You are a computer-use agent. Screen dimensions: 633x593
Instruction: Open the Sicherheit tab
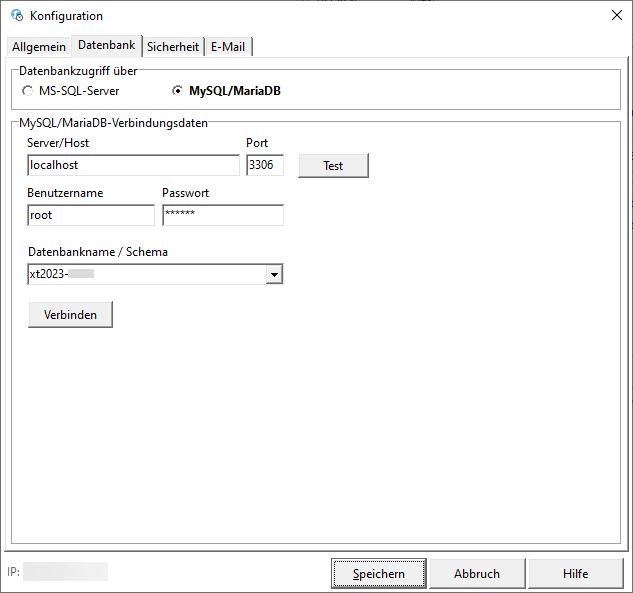(173, 47)
